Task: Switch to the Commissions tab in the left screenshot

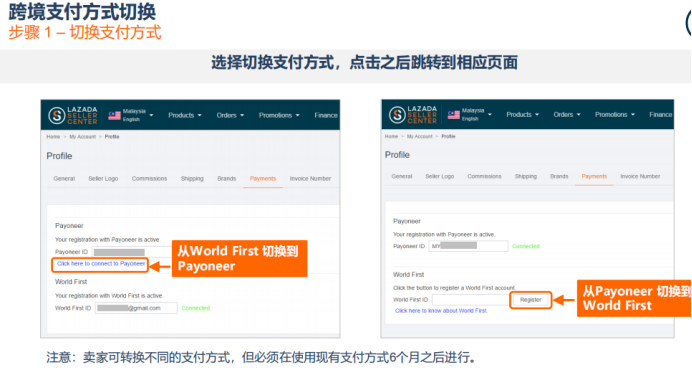Action: pyautogui.click(x=149, y=178)
